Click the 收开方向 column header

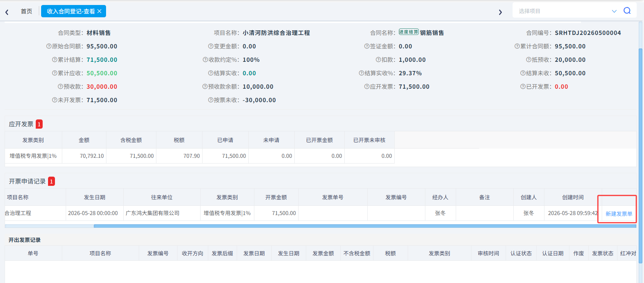[193, 253]
